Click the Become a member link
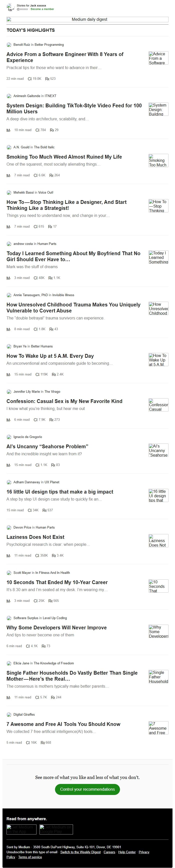The width and height of the screenshot is (175, 868). (x=42, y=9)
